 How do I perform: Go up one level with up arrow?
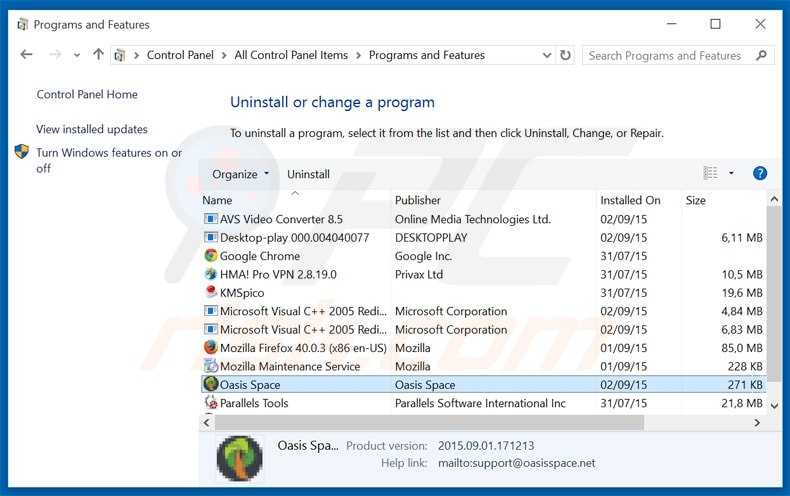click(98, 55)
